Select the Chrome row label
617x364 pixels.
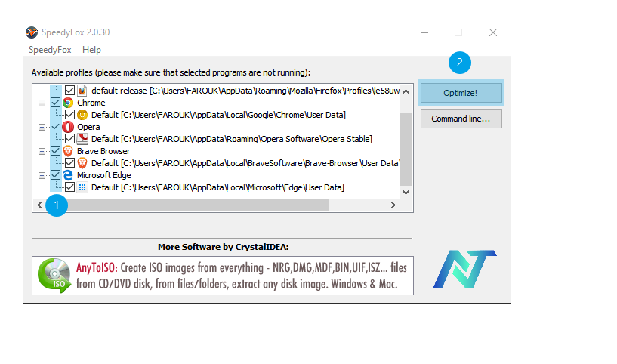click(x=91, y=103)
